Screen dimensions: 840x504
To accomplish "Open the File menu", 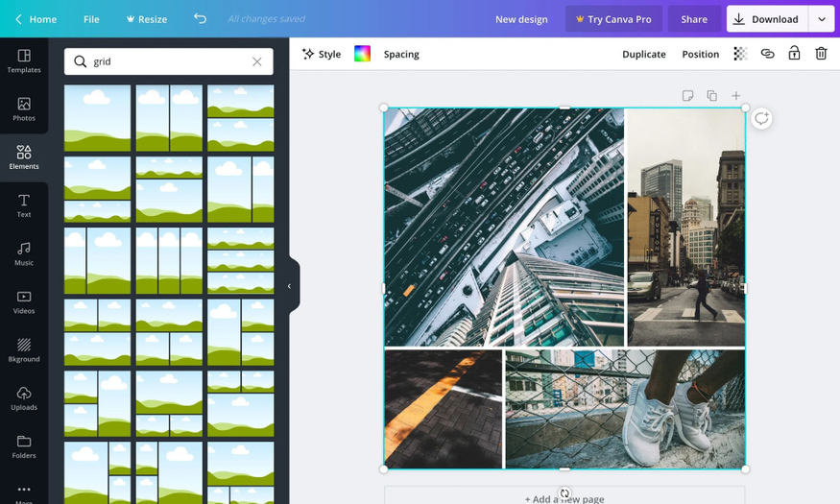I will click(91, 19).
